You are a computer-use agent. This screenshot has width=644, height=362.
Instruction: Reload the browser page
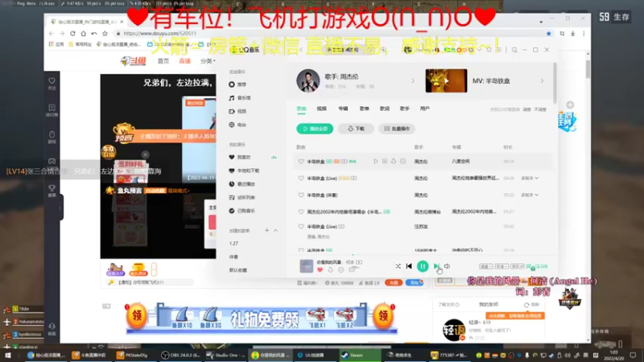coord(72,33)
